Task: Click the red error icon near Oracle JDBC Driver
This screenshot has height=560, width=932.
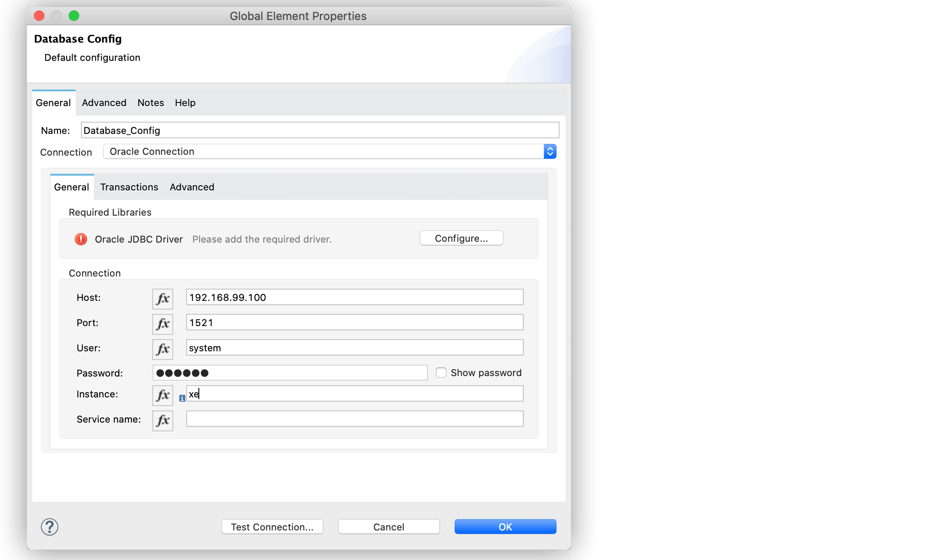Action: click(80, 239)
